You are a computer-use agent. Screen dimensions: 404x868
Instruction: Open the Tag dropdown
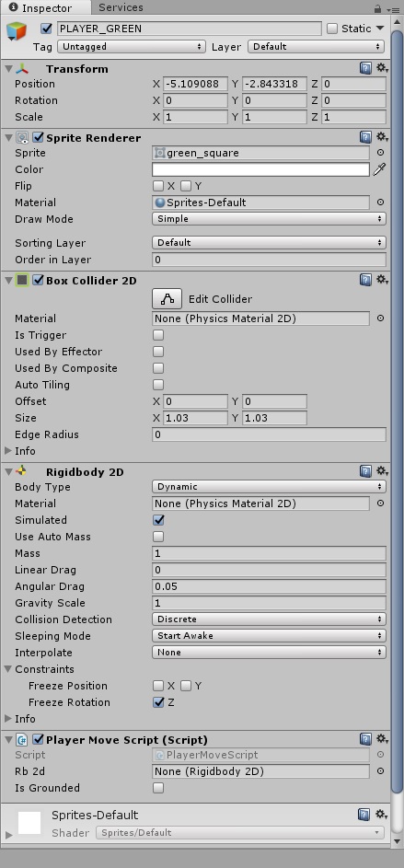tap(132, 47)
